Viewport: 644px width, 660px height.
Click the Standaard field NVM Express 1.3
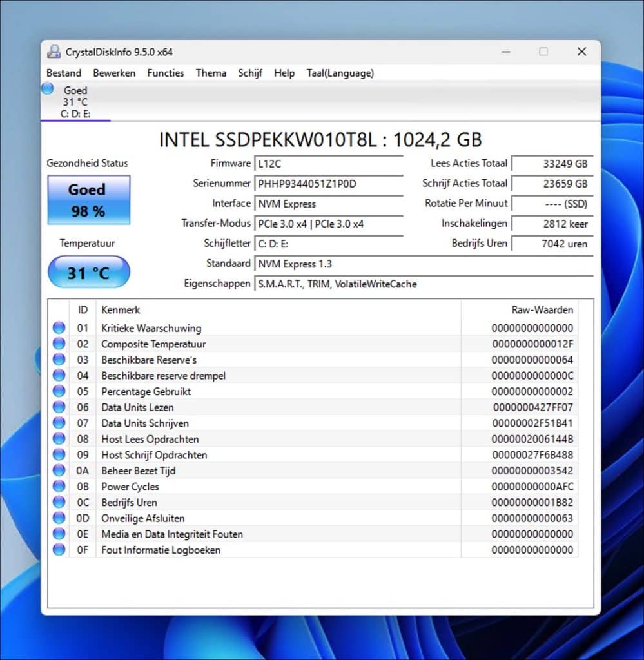(x=424, y=264)
